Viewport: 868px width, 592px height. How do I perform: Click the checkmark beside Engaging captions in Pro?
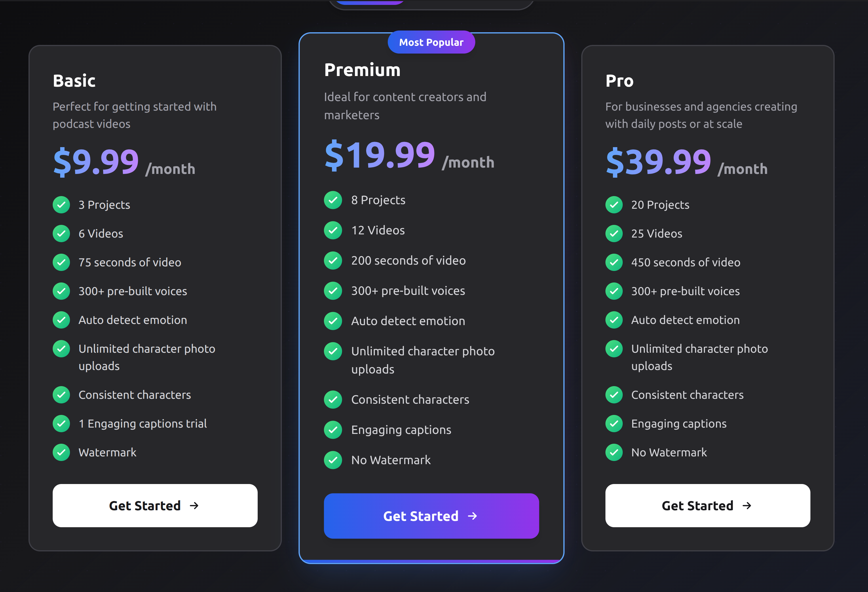point(614,424)
